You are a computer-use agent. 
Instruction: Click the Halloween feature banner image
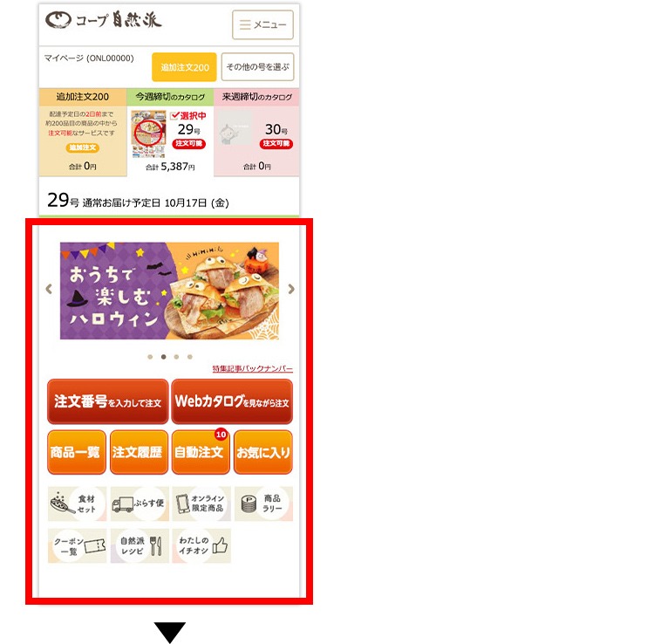click(x=169, y=291)
